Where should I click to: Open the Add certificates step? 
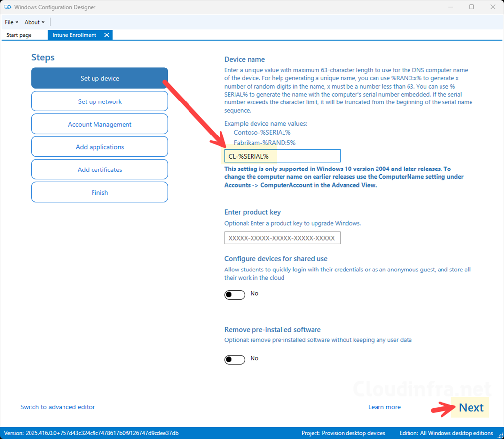(x=99, y=169)
